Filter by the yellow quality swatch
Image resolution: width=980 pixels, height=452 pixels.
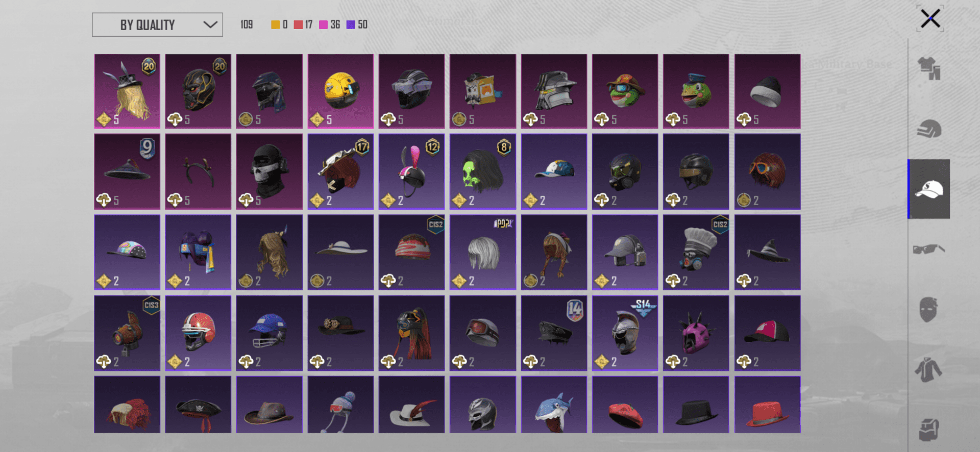click(275, 24)
